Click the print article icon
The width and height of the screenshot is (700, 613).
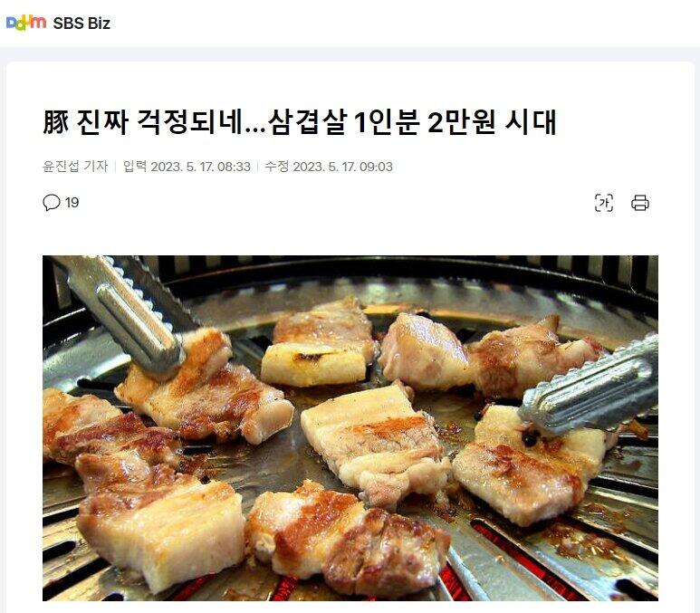(639, 203)
